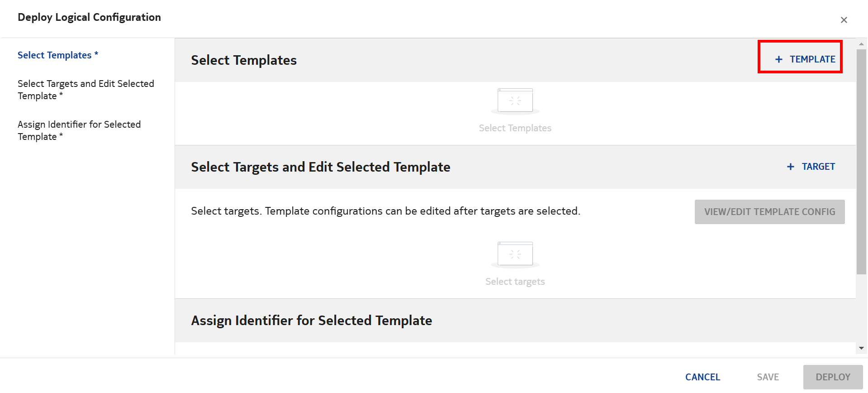Click the plus icon next to TEMPLATE
The width and height of the screenshot is (868, 393).
778,59
